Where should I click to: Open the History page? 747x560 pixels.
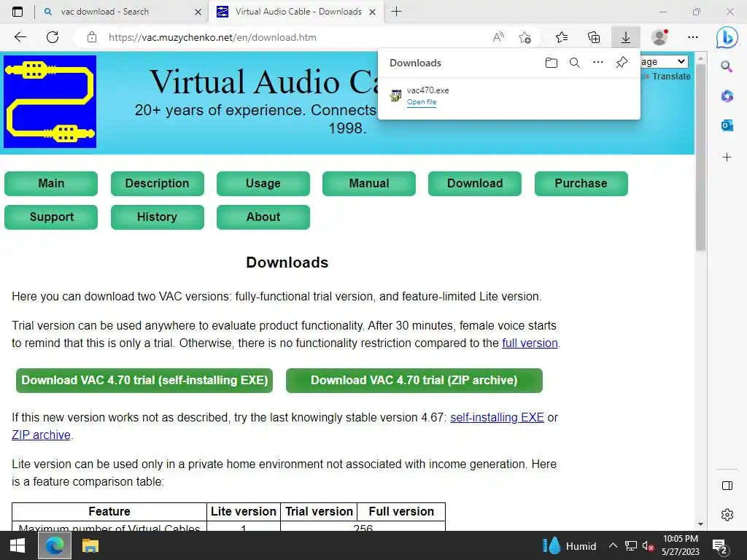pyautogui.click(x=158, y=217)
